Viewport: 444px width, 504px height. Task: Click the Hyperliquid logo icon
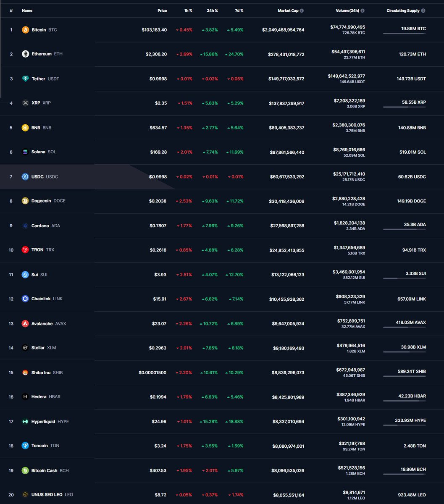(25, 421)
